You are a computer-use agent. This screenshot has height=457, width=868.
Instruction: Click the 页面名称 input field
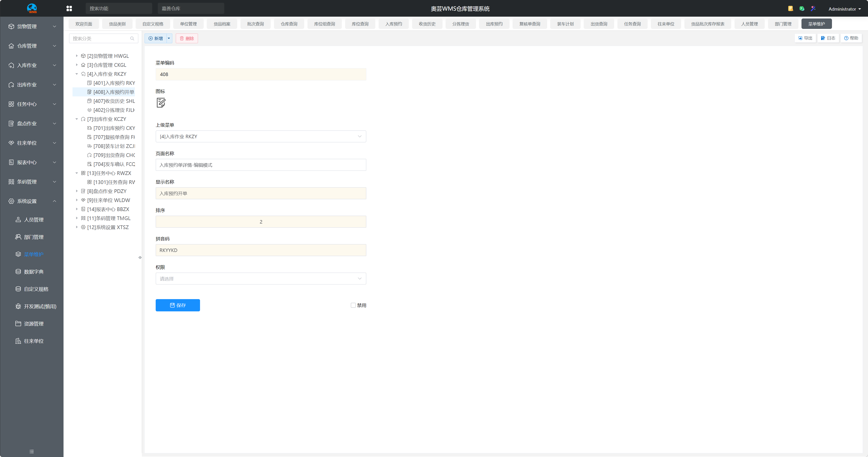(x=261, y=165)
